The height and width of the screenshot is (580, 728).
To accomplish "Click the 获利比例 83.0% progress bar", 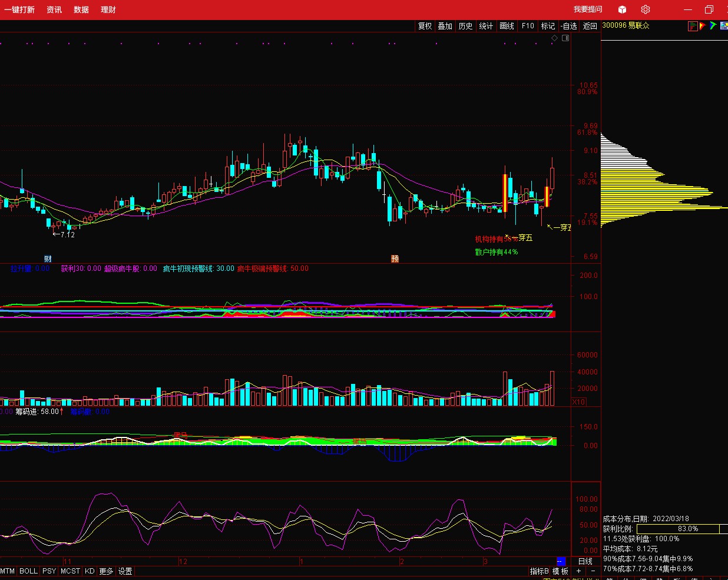I will pos(682,529).
